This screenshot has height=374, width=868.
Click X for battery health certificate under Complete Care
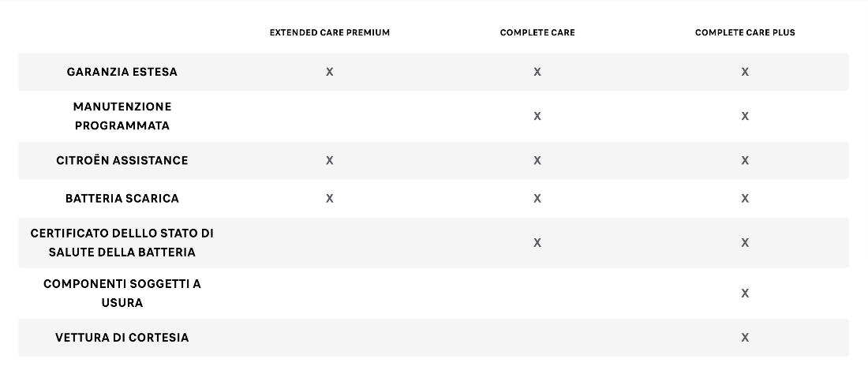click(x=537, y=243)
